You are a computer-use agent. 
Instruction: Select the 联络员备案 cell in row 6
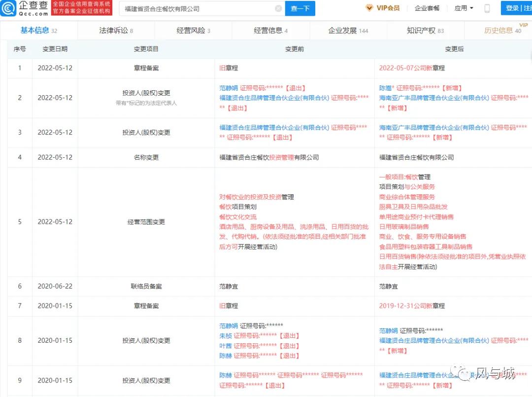pos(146,287)
